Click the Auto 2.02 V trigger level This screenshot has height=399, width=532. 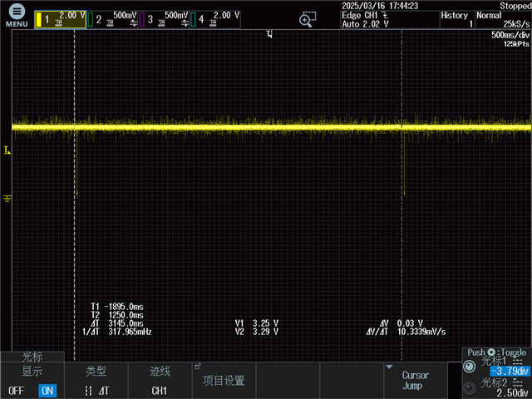[x=365, y=24]
